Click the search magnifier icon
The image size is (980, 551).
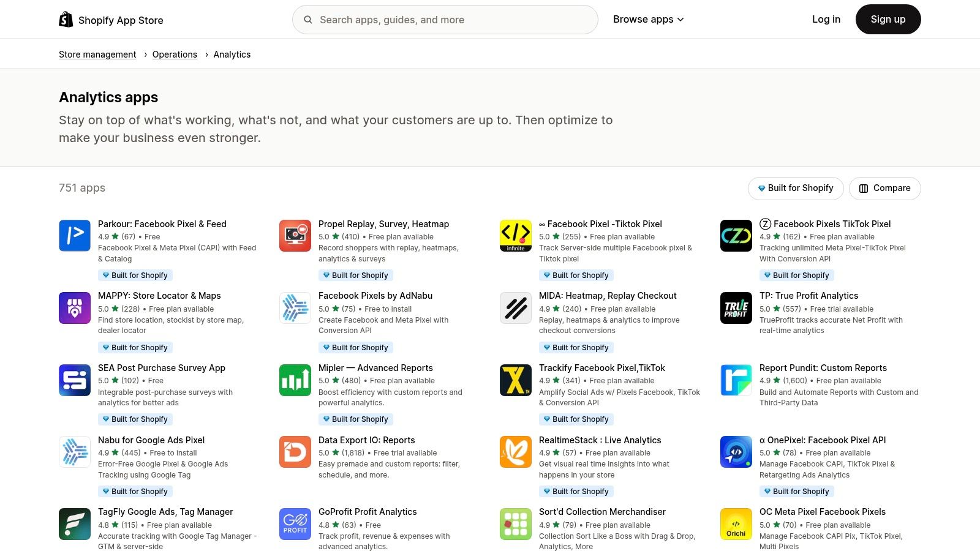[308, 20]
